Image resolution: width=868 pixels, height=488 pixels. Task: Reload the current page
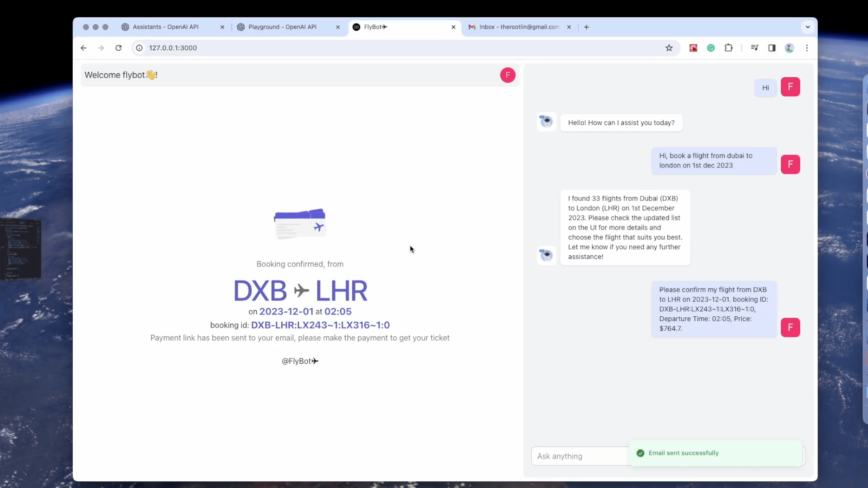coord(118,48)
